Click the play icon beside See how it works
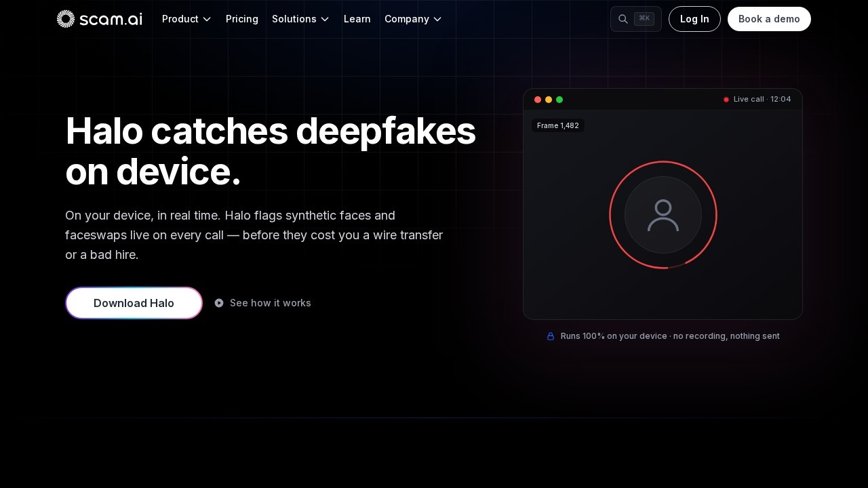 (x=219, y=303)
